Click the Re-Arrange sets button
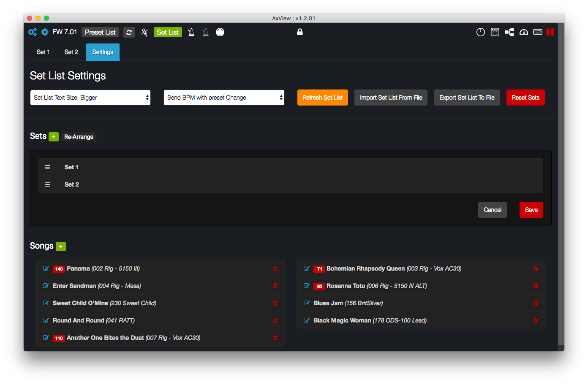This screenshot has width=588, height=385. [79, 137]
